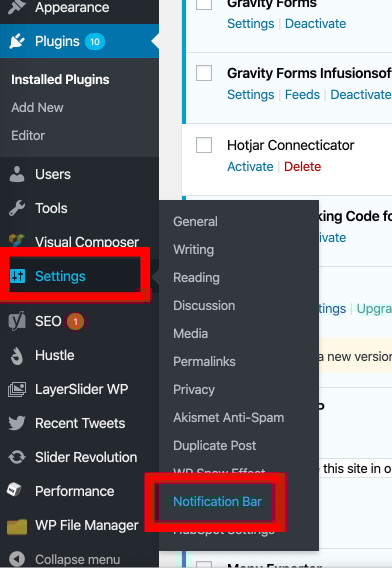Deactivate the Gravity Forms plugin
392x570 pixels.
click(315, 23)
